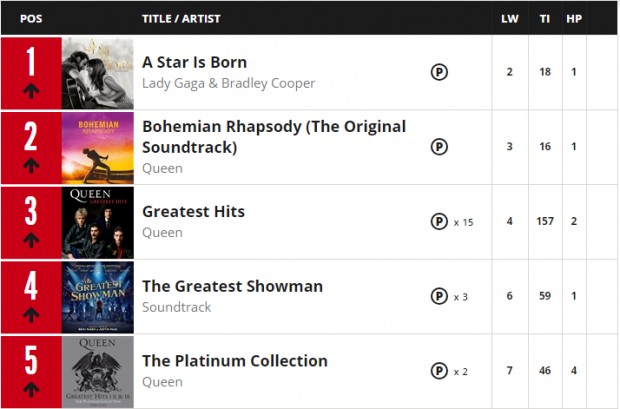Image resolution: width=620 pixels, height=409 pixels.
Task: Open A Star Is Born title link
Action: (194, 62)
